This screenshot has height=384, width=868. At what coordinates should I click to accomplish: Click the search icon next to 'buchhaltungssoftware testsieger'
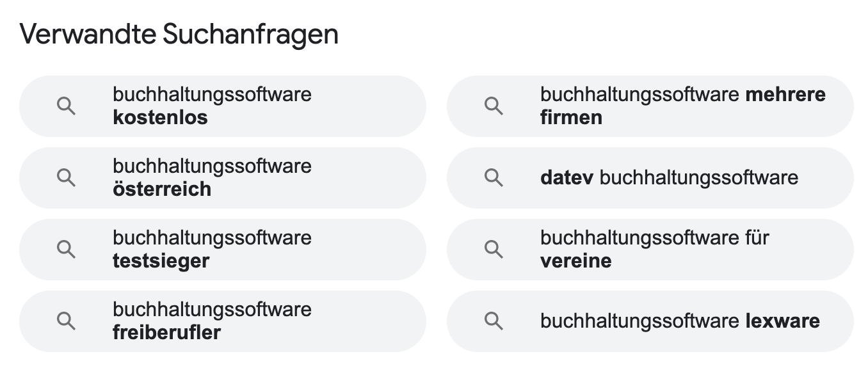pos(66,250)
